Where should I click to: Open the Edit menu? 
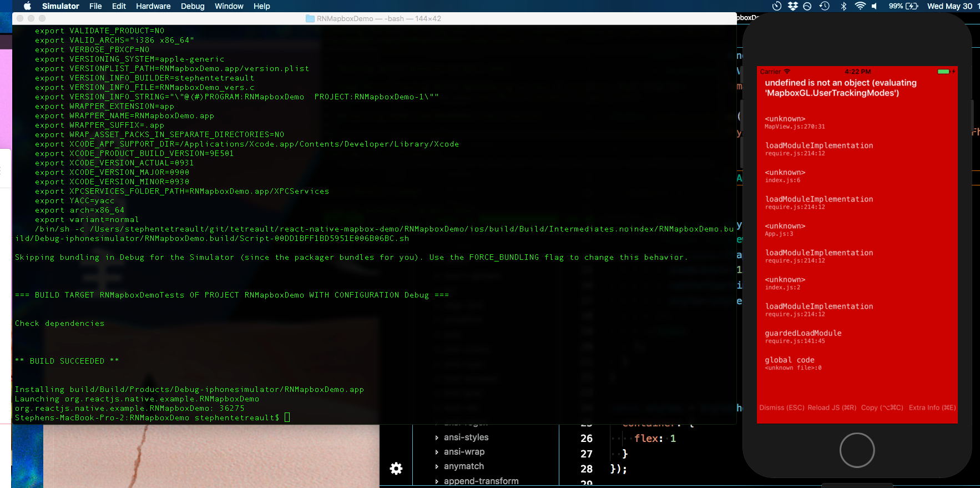119,6
